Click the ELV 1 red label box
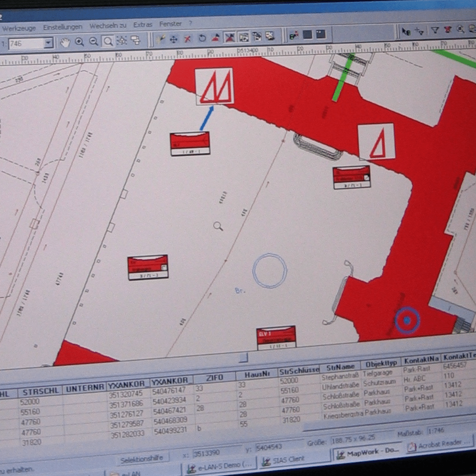 (x=276, y=337)
